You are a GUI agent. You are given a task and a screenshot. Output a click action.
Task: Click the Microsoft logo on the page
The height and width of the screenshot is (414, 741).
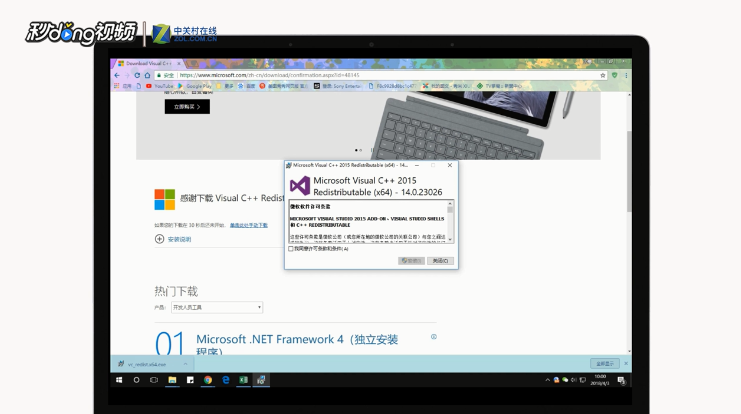point(164,199)
